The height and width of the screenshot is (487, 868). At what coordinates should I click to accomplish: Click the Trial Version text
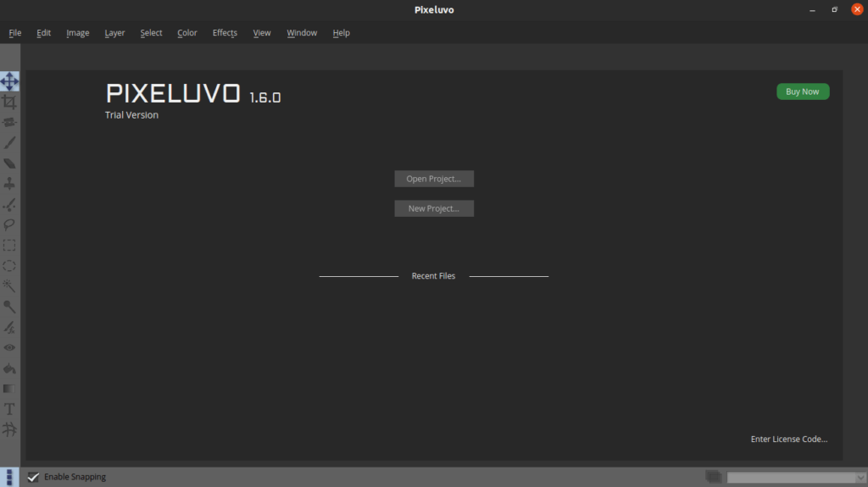131,114
